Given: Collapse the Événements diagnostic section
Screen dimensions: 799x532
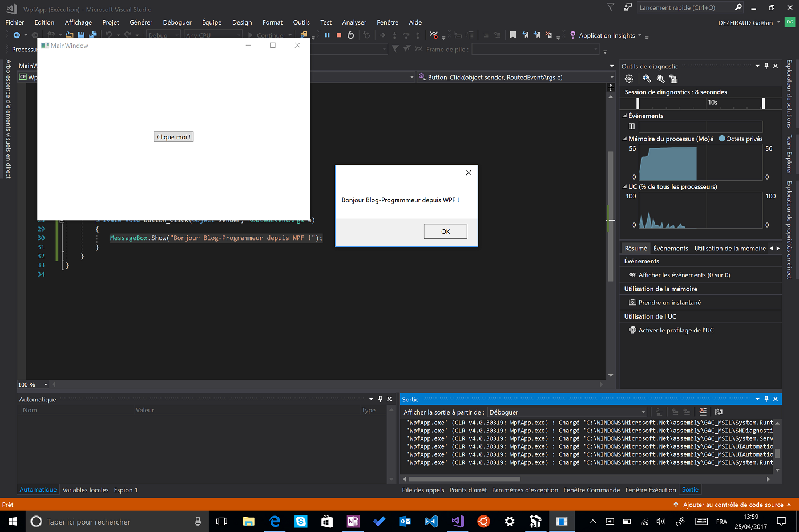Looking at the screenshot, I should (624, 116).
